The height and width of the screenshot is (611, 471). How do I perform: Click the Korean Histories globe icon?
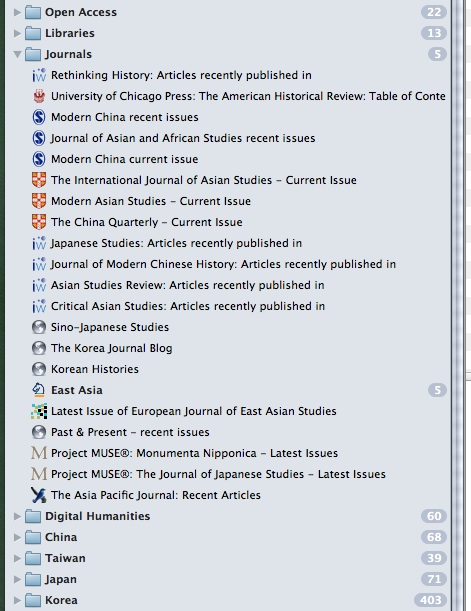[39, 369]
